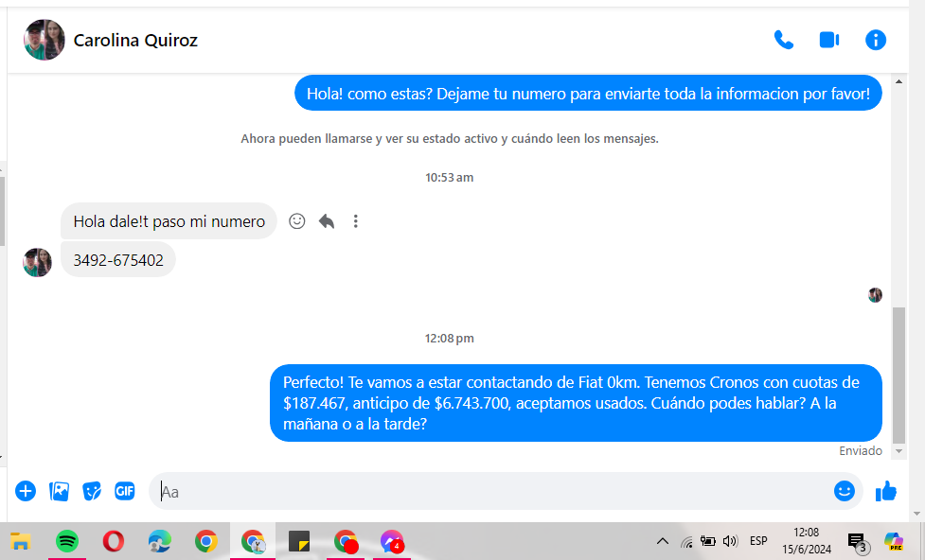Choose a sticker to send
The image size is (925, 560).
[92, 491]
